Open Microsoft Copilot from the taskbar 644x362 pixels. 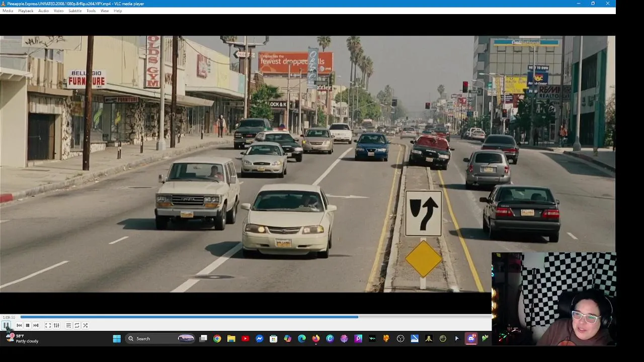(287, 339)
